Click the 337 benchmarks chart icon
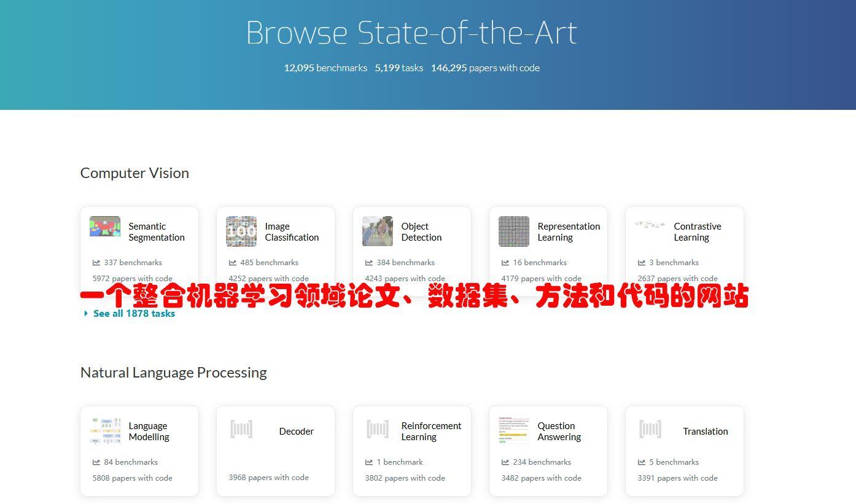Image resolution: width=856 pixels, height=504 pixels. click(96, 263)
